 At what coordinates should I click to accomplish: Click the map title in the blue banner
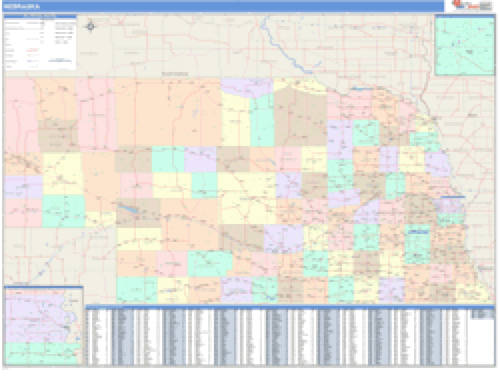pos(22,6)
